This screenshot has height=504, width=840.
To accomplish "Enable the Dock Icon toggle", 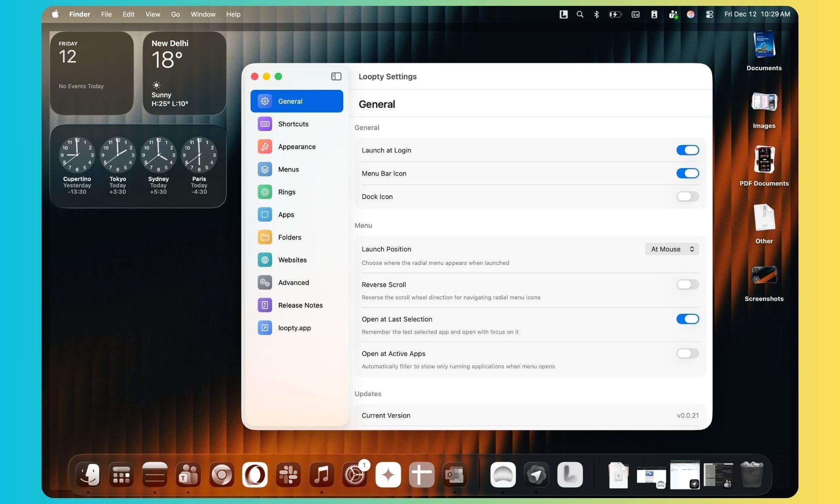I will 687,197.
